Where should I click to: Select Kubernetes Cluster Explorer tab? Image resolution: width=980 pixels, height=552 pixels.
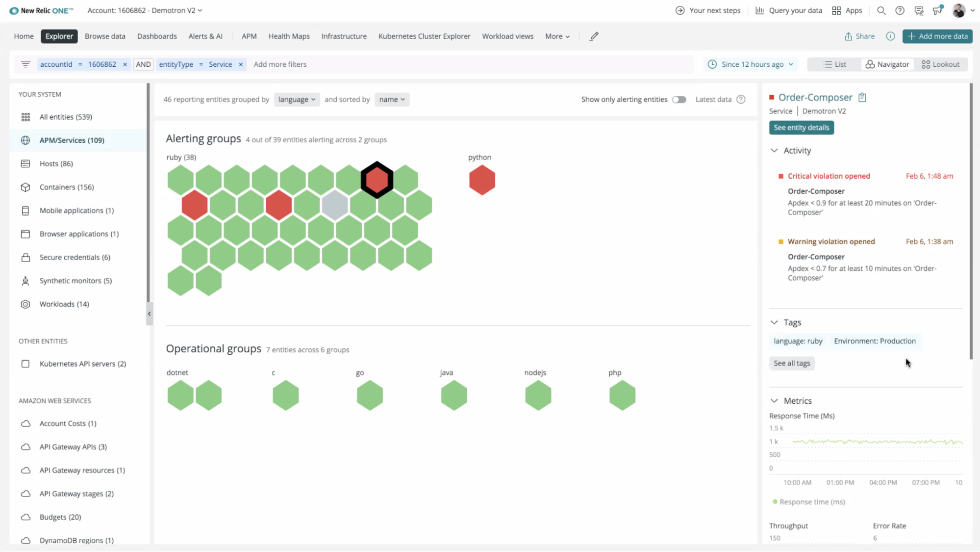pyautogui.click(x=425, y=36)
